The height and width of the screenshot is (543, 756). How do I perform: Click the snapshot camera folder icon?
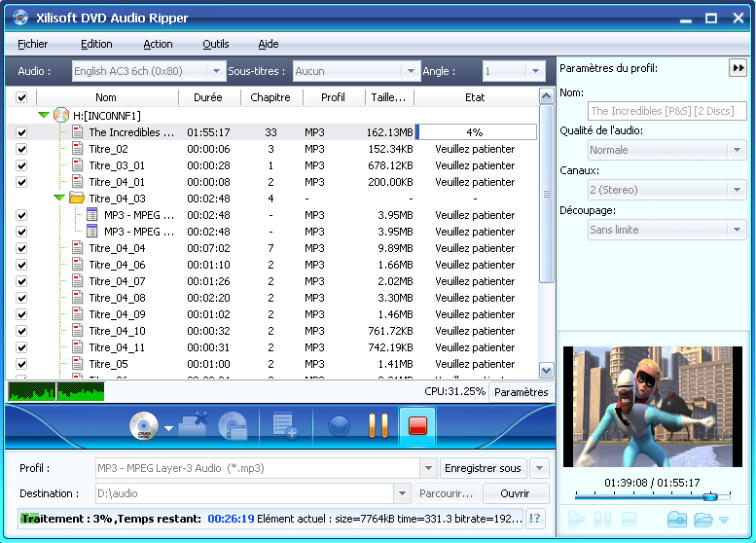coord(677,520)
